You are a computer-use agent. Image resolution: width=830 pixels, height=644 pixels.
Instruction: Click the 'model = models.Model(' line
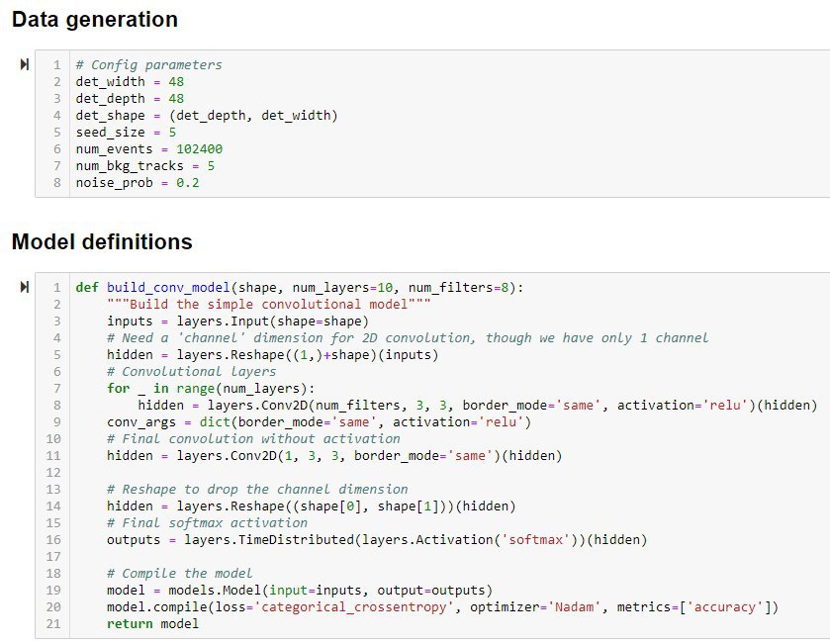tap(300, 591)
